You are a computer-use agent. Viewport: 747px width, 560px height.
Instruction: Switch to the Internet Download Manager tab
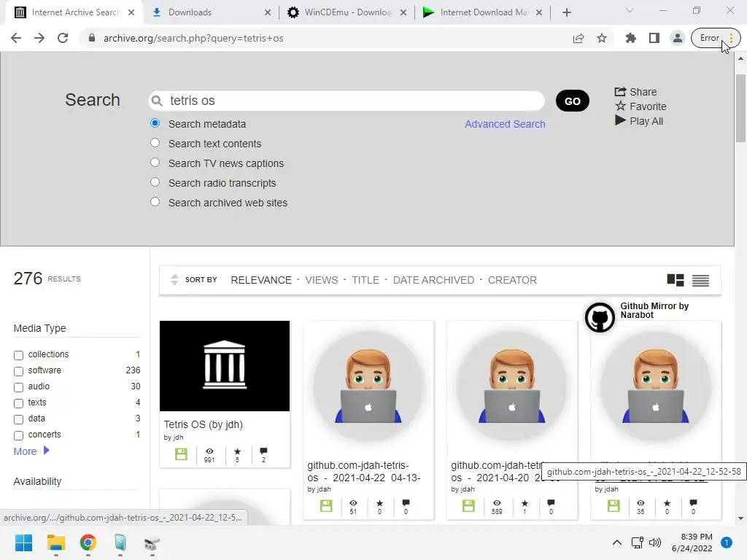(x=482, y=12)
